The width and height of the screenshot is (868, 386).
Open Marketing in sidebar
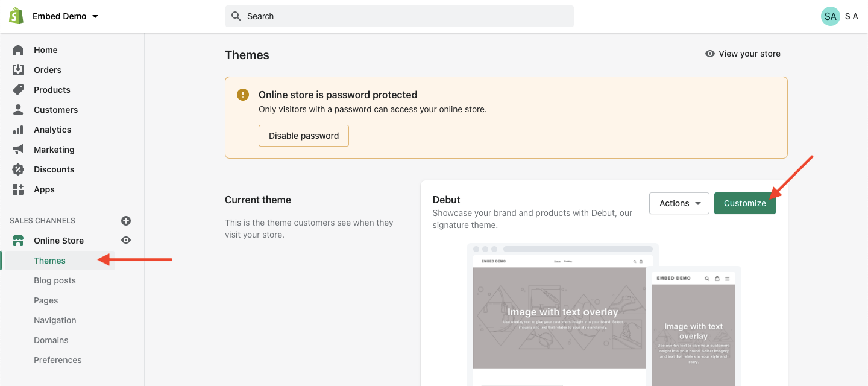[54, 150]
